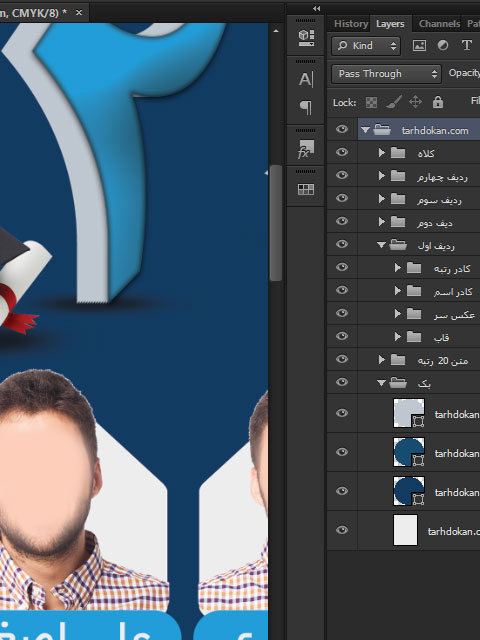Toggle eye icon for قاب group
The width and height of the screenshot is (480, 640).
click(342, 336)
